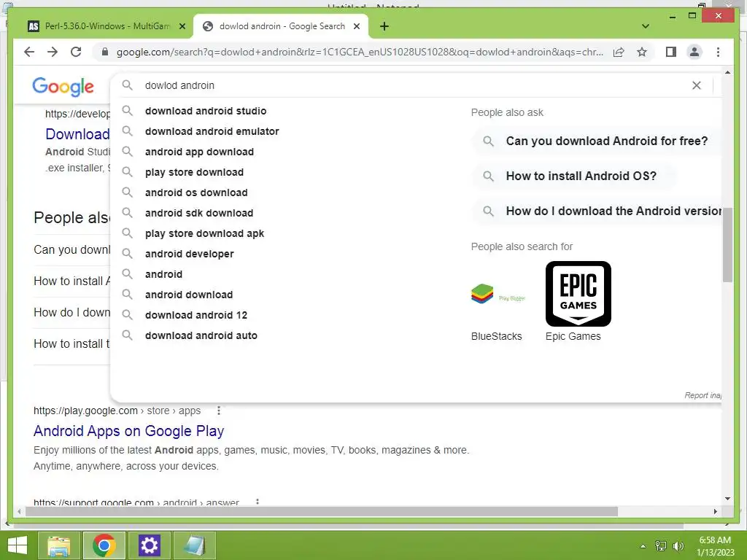This screenshot has height=560, width=747.
Task: Ask How to install Android OS?
Action: click(x=573, y=176)
